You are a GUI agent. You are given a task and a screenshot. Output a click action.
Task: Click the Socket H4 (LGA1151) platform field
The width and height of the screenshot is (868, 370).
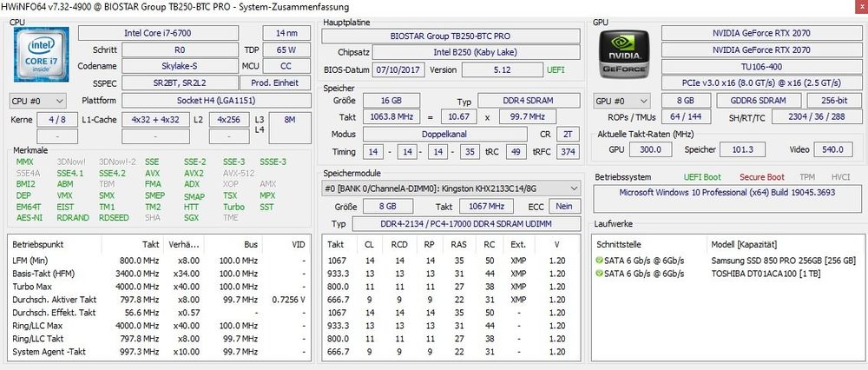tap(216, 101)
